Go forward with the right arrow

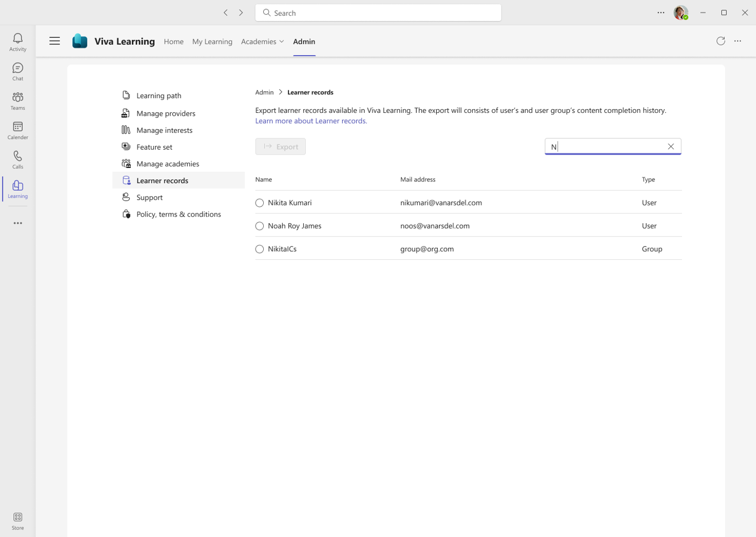[x=241, y=12]
